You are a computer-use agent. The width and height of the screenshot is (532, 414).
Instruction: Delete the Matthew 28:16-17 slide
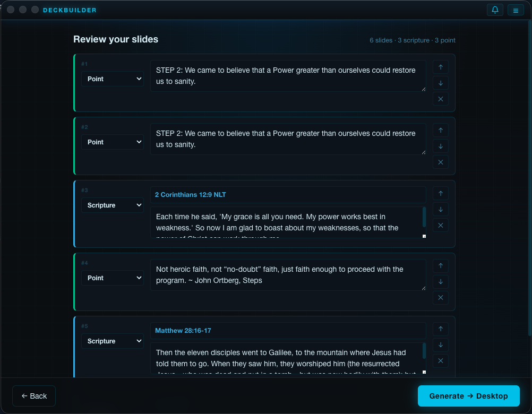pos(440,361)
